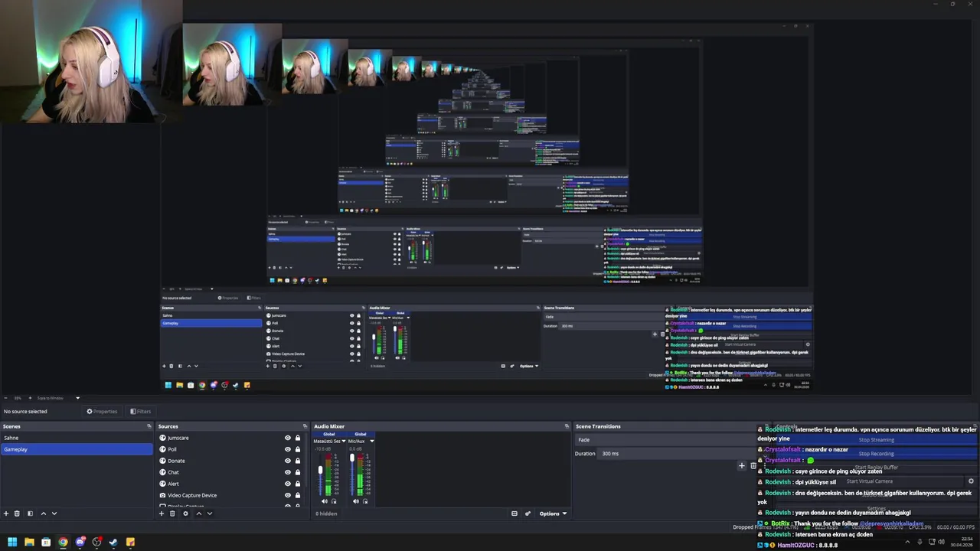The height and width of the screenshot is (551, 980).
Task: Click Start Replay Buffer button
Action: 877,468
